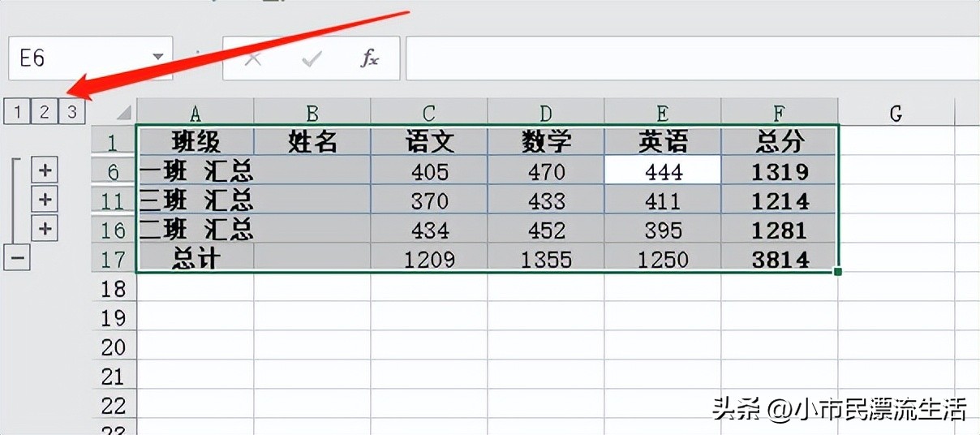Click the 三班 汇总 cell
980x435 pixels.
[x=196, y=200]
